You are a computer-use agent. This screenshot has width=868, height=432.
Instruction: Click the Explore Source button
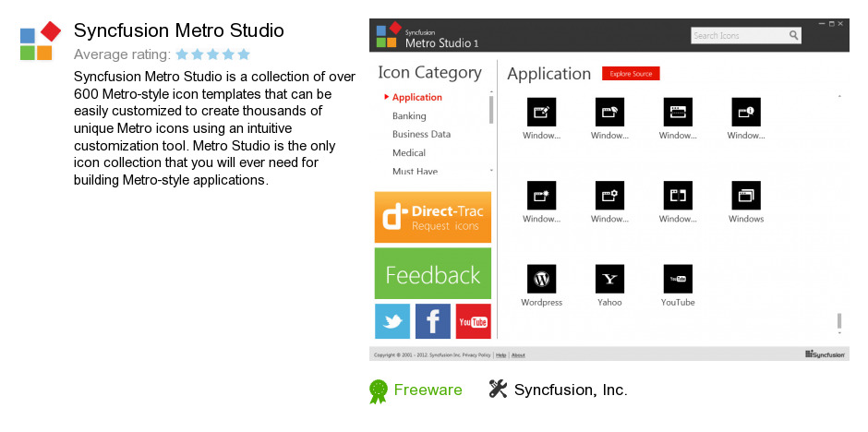click(x=631, y=74)
